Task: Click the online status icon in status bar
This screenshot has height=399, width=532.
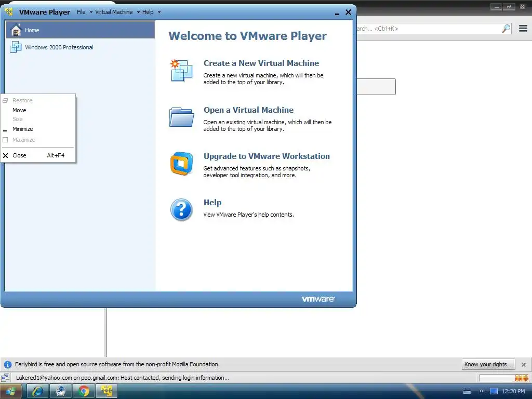Action: tap(5, 378)
